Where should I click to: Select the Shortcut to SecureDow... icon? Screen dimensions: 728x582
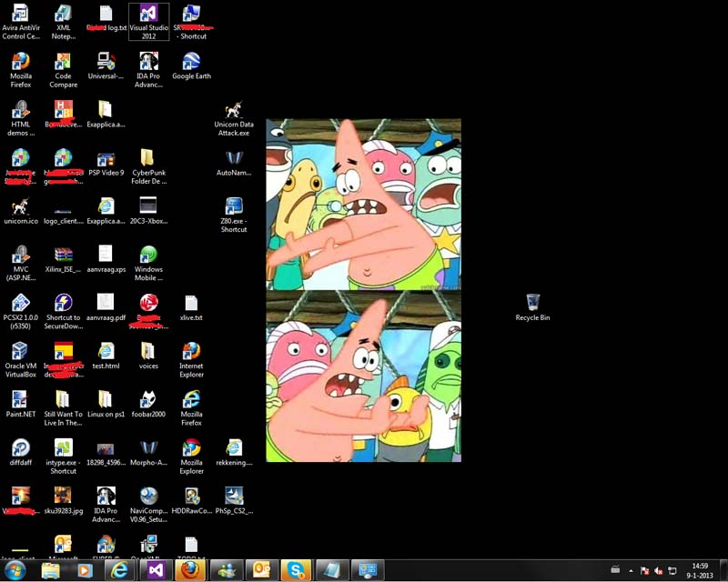pos(64,311)
